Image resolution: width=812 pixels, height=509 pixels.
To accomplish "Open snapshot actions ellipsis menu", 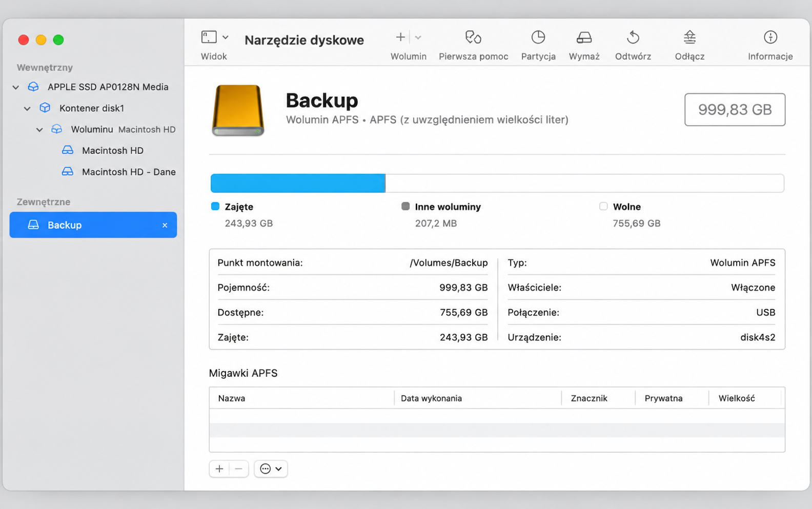I will [271, 469].
